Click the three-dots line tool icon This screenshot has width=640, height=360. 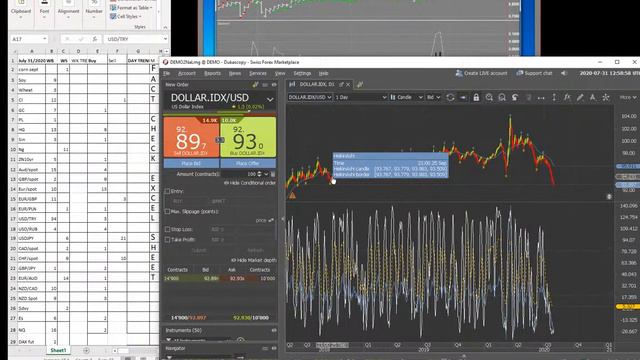point(541,98)
